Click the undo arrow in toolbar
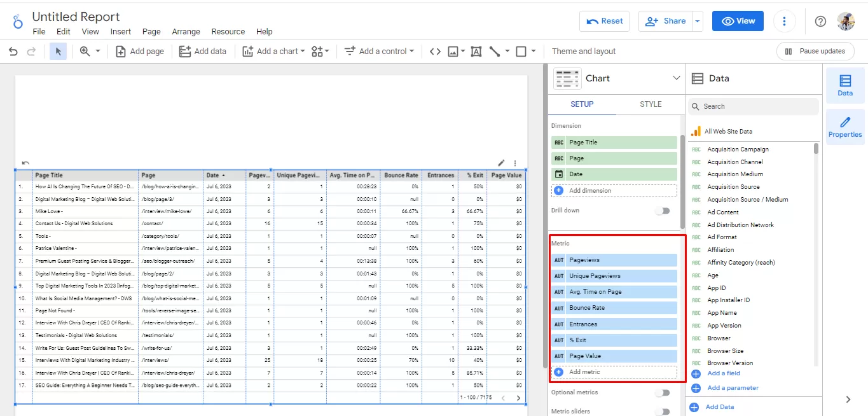Viewport: 868px width, 416px height. [x=13, y=52]
